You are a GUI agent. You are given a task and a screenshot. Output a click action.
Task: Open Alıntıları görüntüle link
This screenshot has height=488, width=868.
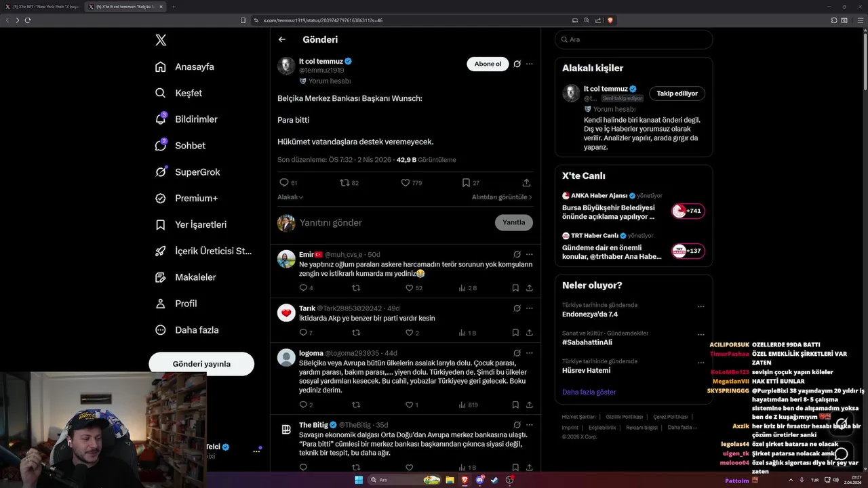(x=502, y=197)
